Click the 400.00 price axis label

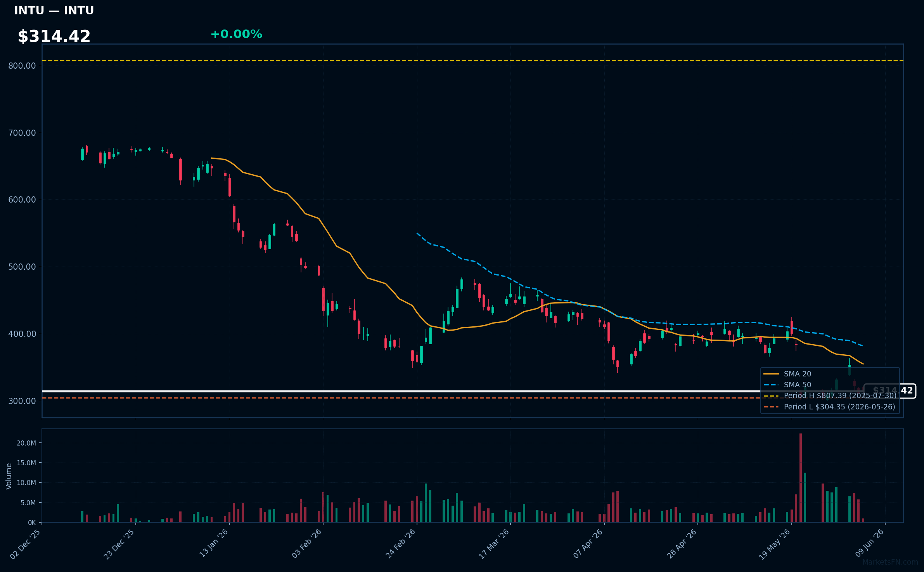(x=22, y=334)
